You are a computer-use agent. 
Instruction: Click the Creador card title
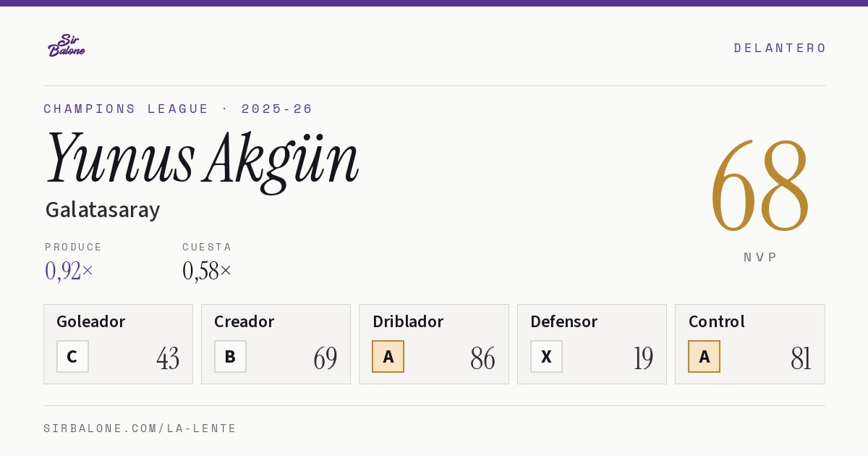click(244, 321)
